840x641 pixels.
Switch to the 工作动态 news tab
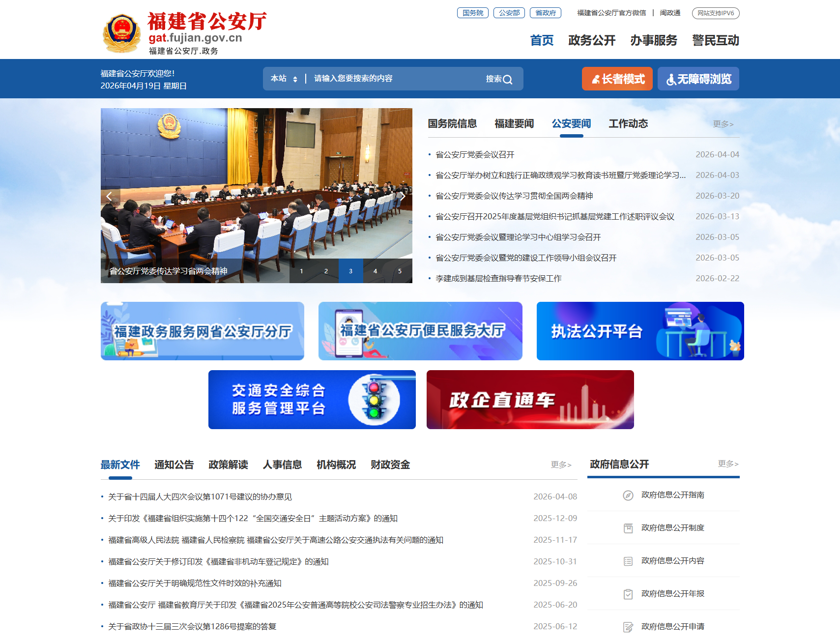(x=629, y=124)
